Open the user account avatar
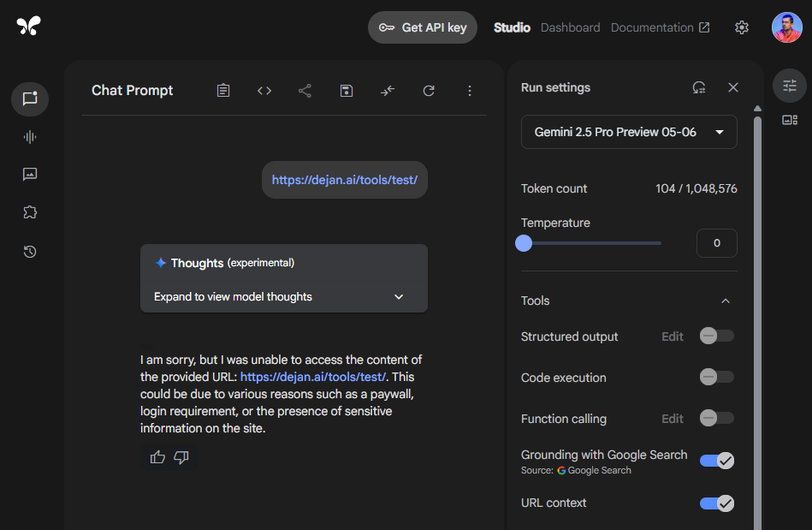Image resolution: width=812 pixels, height=530 pixels. (786, 27)
